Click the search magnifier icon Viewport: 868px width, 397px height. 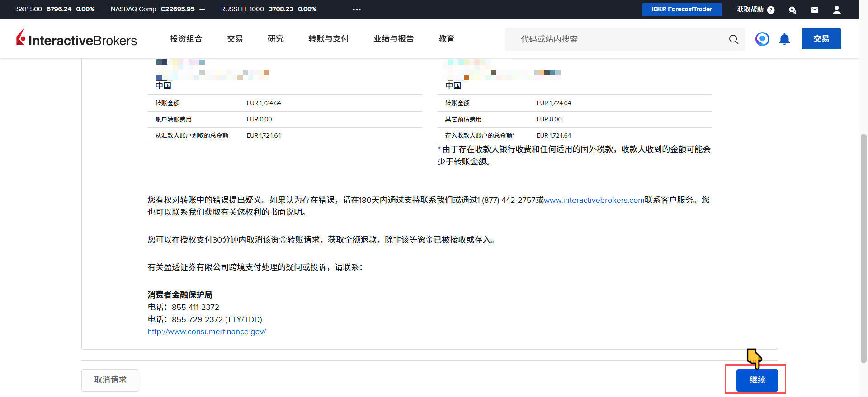[x=733, y=39]
